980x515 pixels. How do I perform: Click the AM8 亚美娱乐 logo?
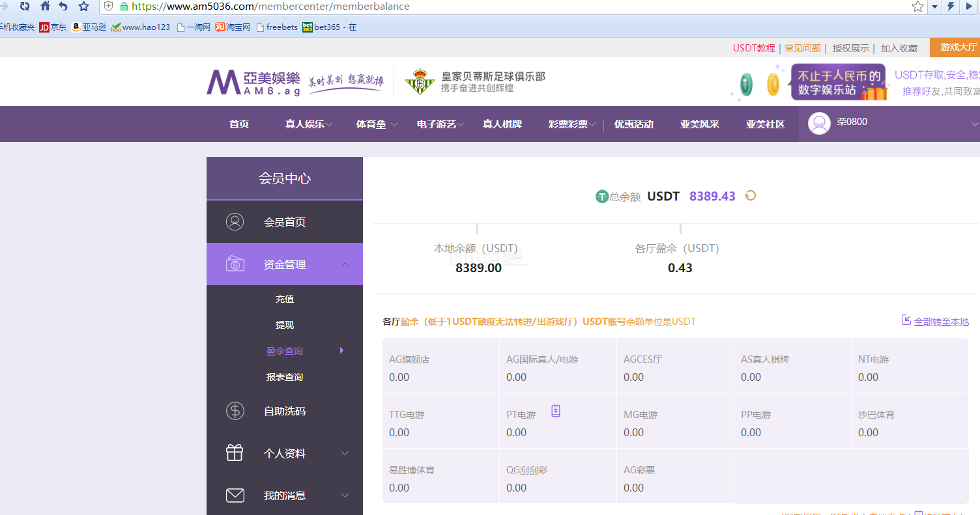(x=253, y=83)
